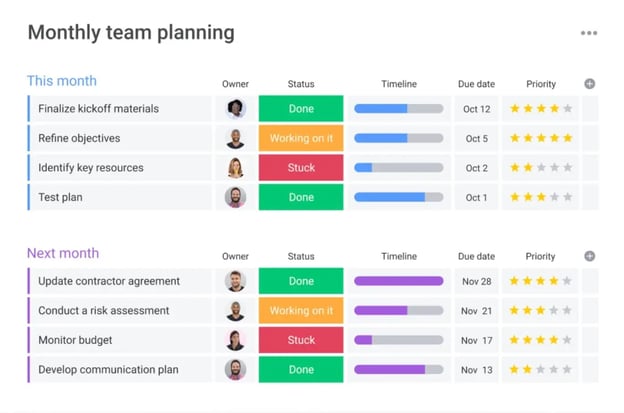Screen dimensions: 624x413
Task: Set star priority rating for Refine objectives
Action: pos(541,138)
